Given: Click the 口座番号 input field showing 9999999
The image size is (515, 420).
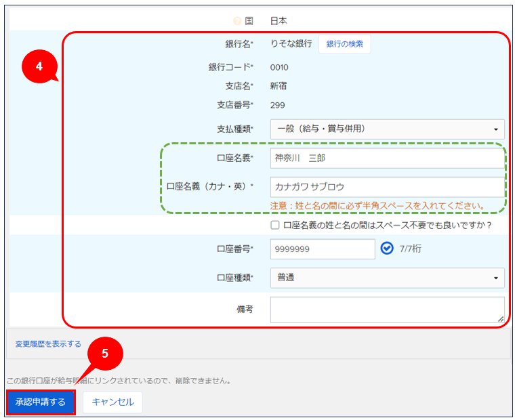Looking at the screenshot, I should pyautogui.click(x=323, y=249).
